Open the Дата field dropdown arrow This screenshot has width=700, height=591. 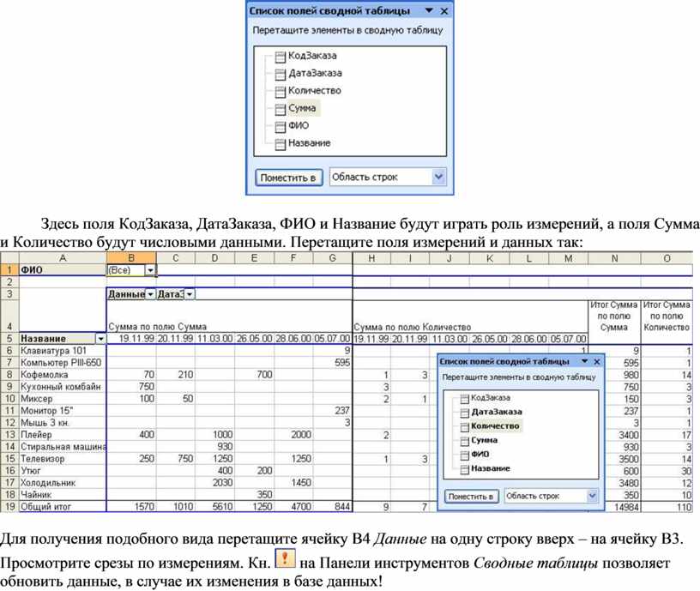190,294
